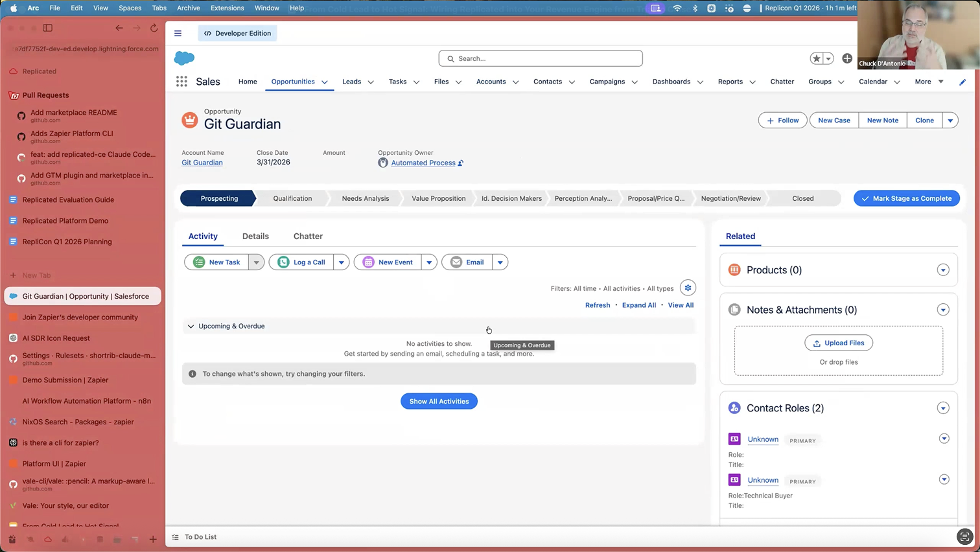Open the Contact Roles menu arrow
The image size is (980, 552).
943,408
